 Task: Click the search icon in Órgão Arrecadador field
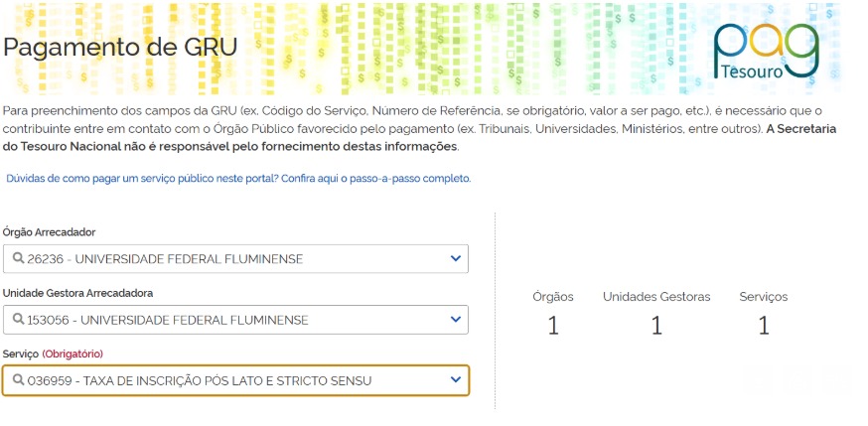18,259
